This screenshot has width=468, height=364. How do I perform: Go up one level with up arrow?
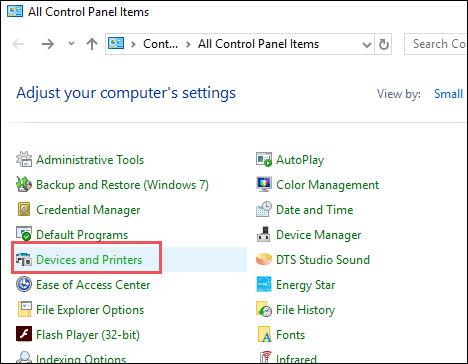92,44
